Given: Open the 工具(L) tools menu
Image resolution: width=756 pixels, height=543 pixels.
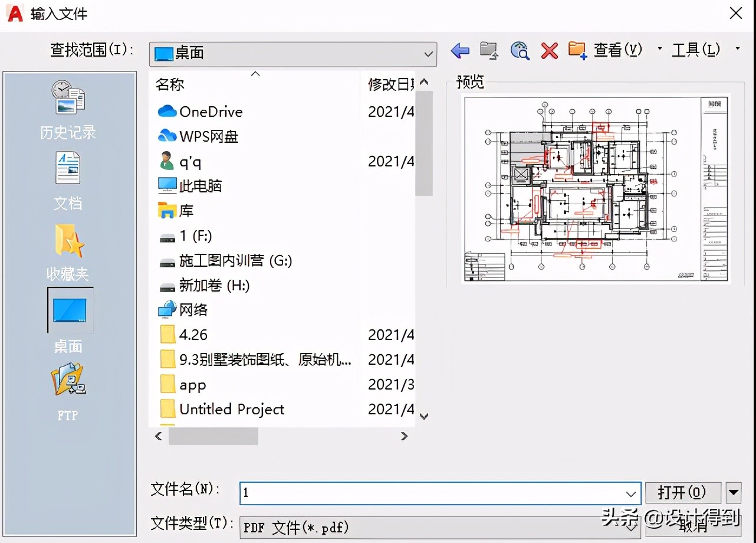Looking at the screenshot, I should 695,51.
